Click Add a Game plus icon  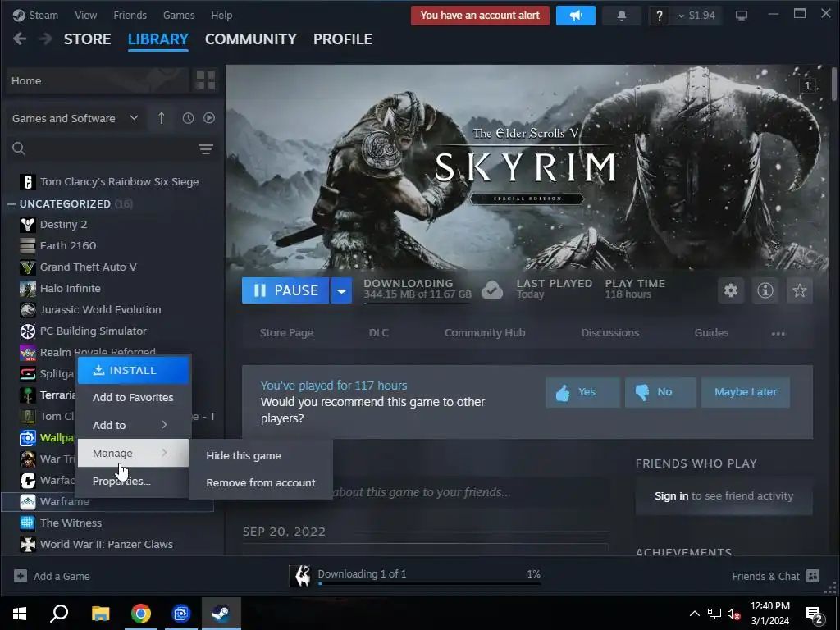tap(21, 576)
